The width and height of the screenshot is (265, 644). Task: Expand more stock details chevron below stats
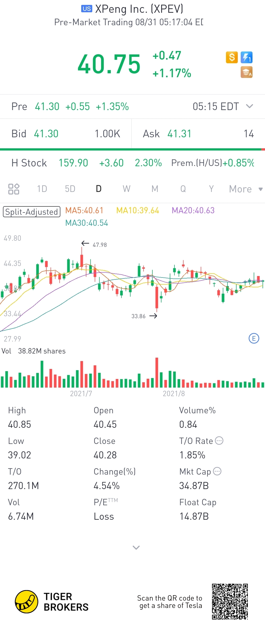coord(136,547)
